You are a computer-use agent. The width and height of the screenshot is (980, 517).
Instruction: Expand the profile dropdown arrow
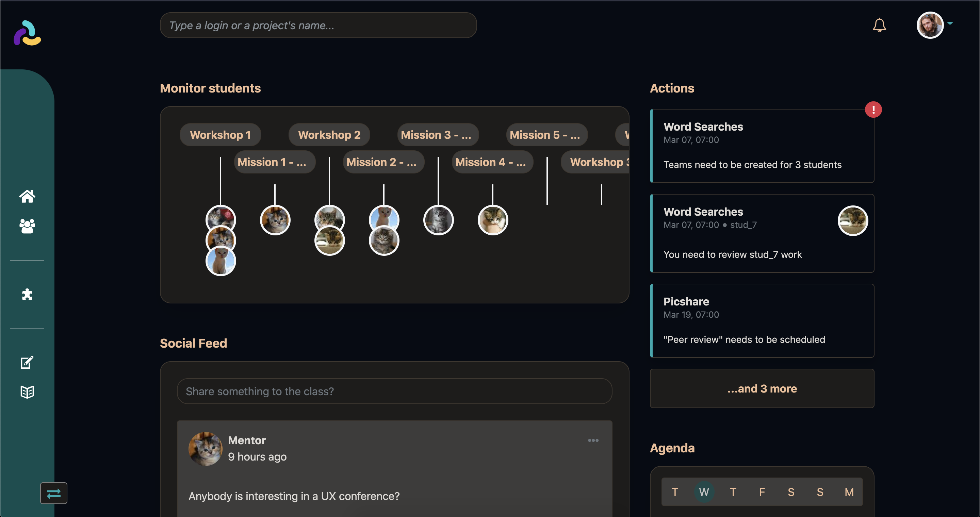950,23
